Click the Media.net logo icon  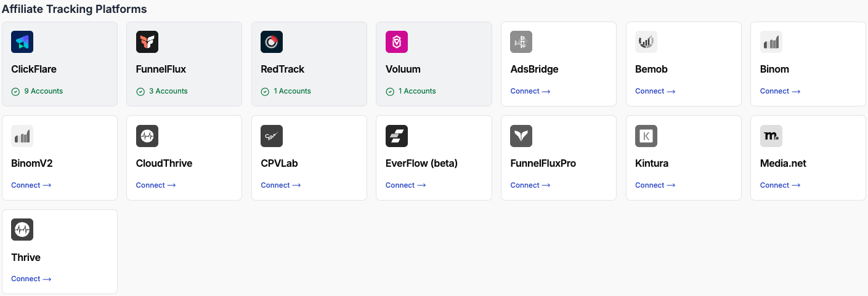point(771,136)
